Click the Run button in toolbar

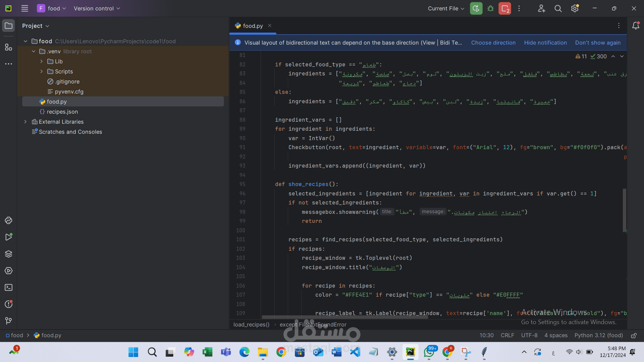[x=476, y=8]
